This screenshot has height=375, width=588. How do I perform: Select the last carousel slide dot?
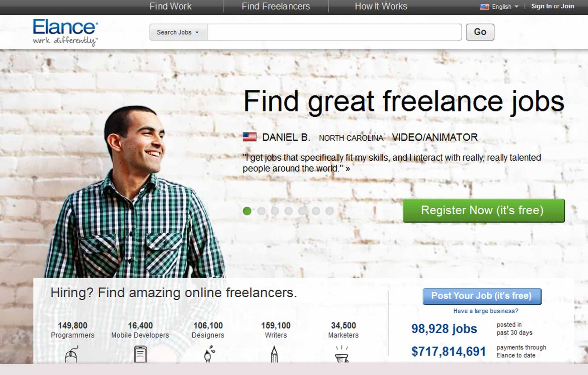pos(329,211)
